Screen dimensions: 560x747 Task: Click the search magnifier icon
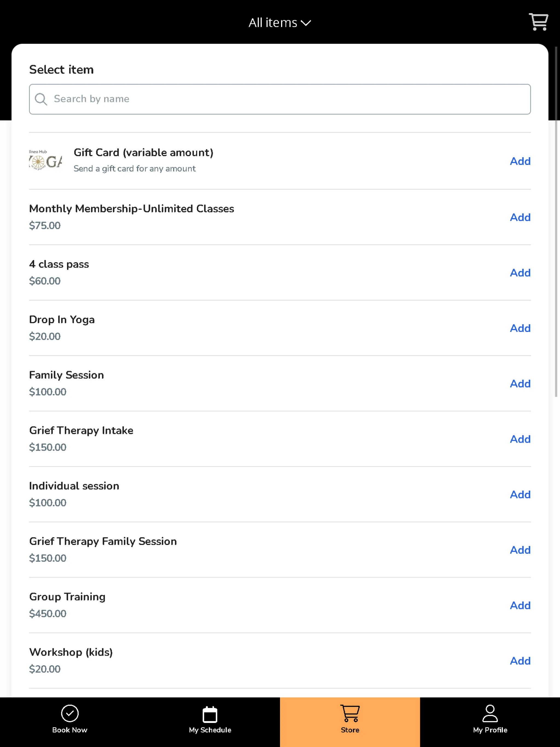[42, 99]
